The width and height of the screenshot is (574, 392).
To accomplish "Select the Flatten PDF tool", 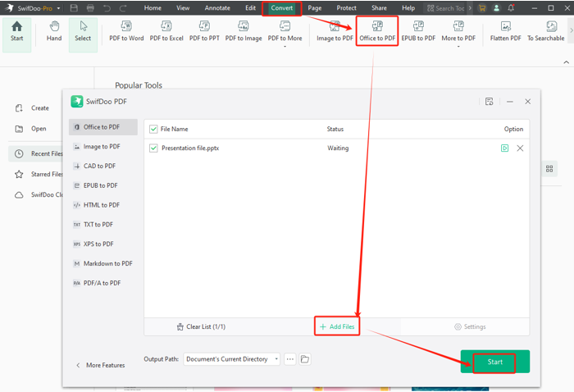I will click(x=505, y=31).
